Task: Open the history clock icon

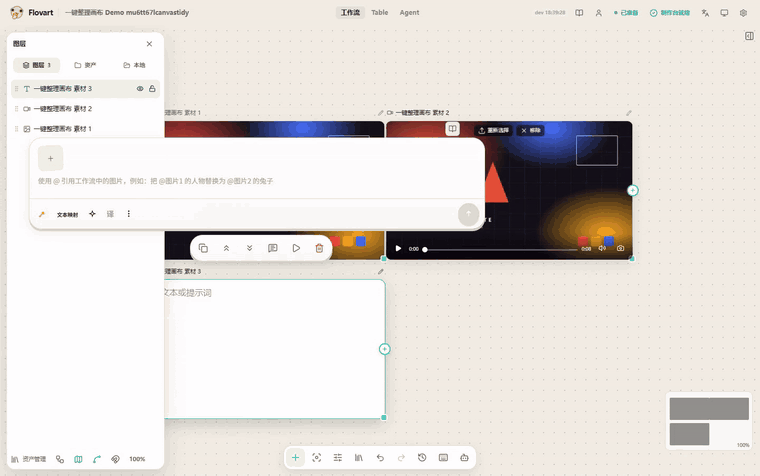Action: [x=422, y=458]
